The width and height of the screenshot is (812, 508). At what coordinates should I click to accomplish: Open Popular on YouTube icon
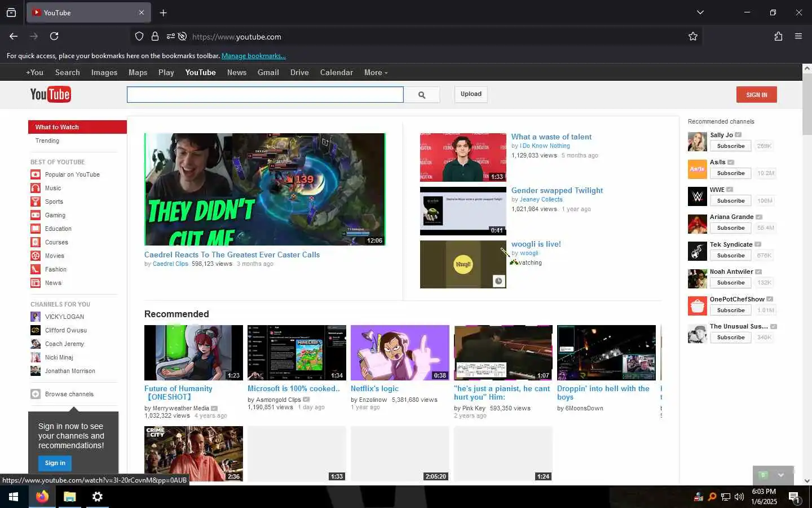pos(36,174)
